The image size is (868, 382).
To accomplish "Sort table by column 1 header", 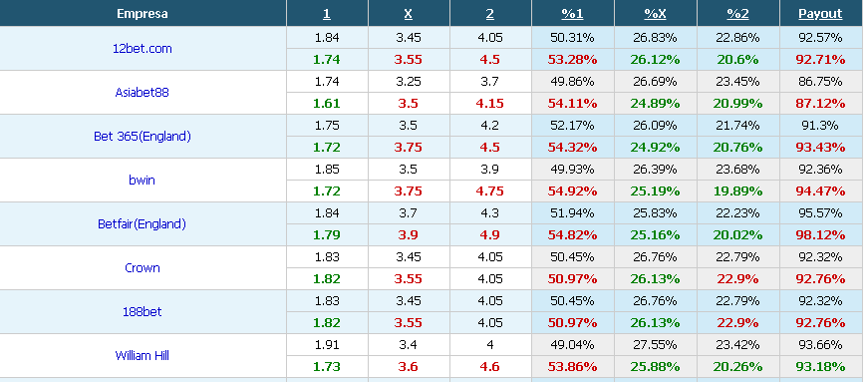I will pos(327,14).
